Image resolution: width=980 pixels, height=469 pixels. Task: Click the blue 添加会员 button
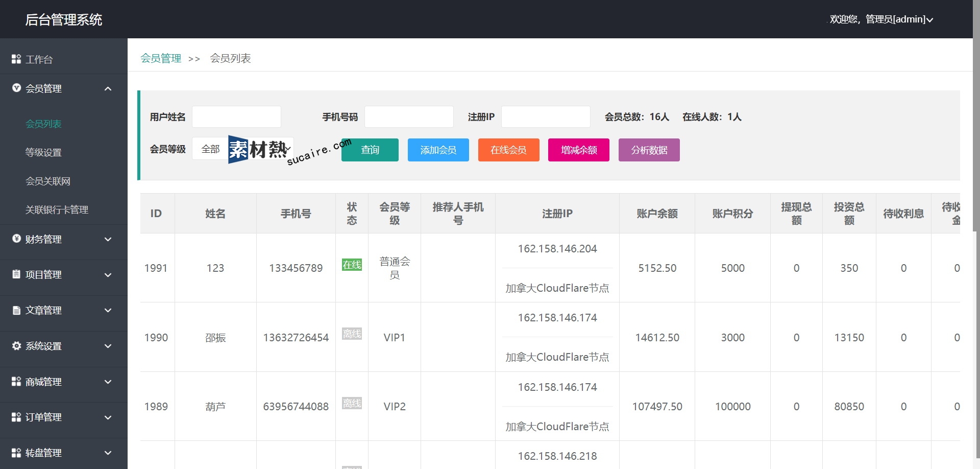click(x=438, y=150)
